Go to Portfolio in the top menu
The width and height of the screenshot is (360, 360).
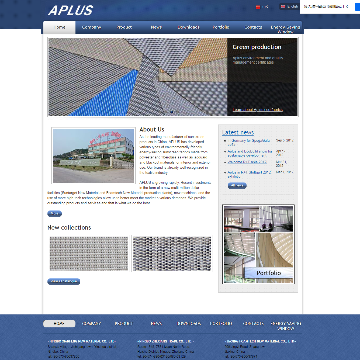pyautogui.click(x=221, y=27)
